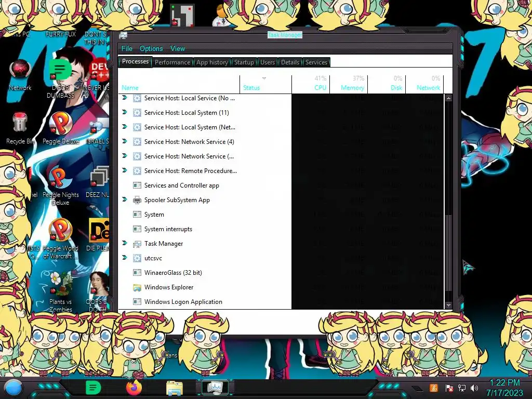Click the gear icon of Service Host: Network Service (4)
This screenshot has width=532, height=399.
(137, 142)
